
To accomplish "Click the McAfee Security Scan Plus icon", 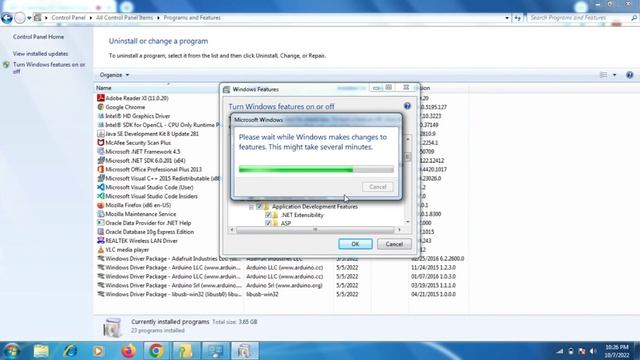I will [100, 142].
